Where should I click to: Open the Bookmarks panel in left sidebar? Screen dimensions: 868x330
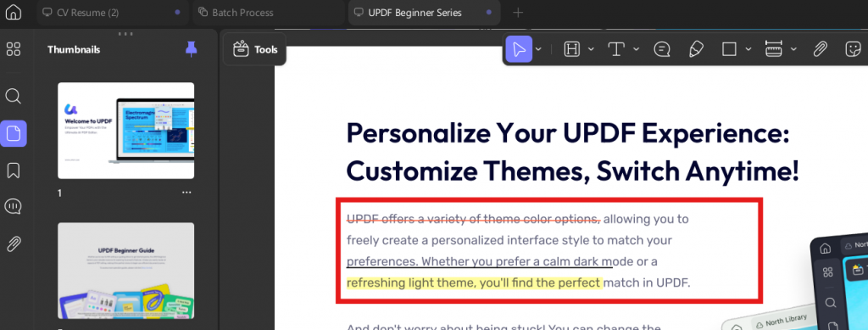tap(14, 171)
